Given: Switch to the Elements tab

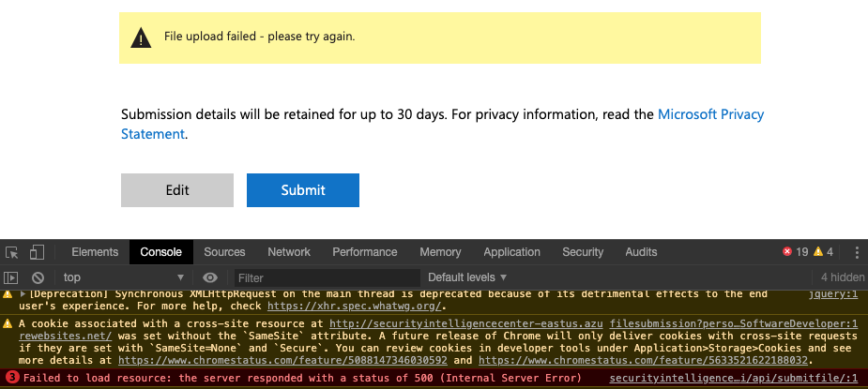Looking at the screenshot, I should [95, 252].
